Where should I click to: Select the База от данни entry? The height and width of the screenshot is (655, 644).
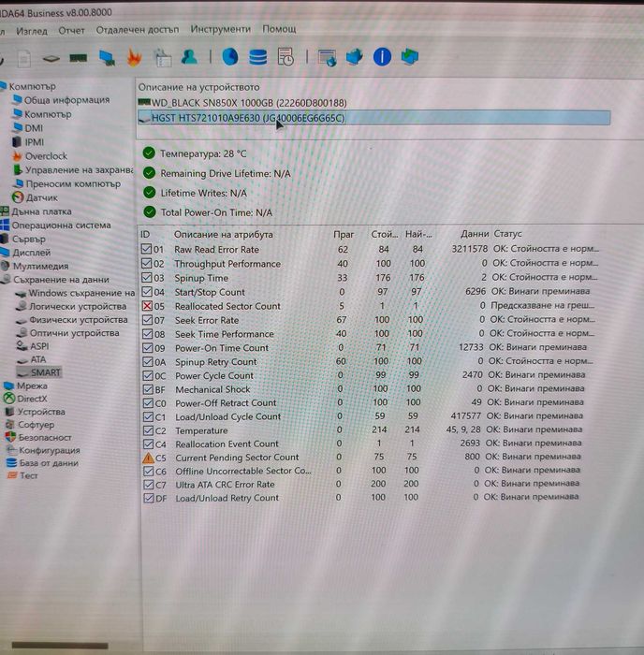tap(42, 463)
